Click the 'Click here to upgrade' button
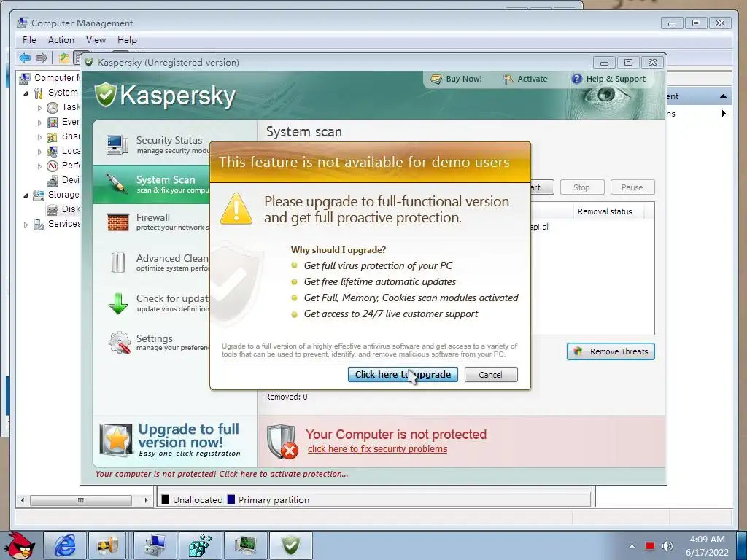The height and width of the screenshot is (560, 747). 403,374
